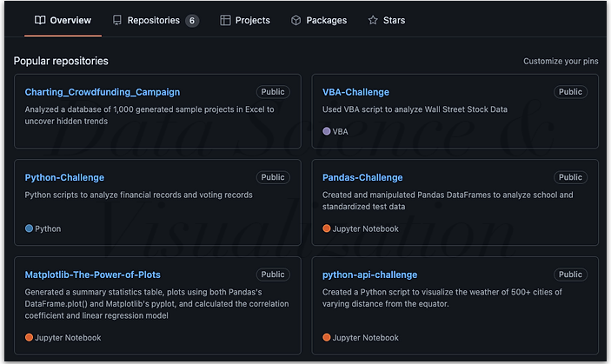
Task: Click Customize your pins
Action: (561, 61)
